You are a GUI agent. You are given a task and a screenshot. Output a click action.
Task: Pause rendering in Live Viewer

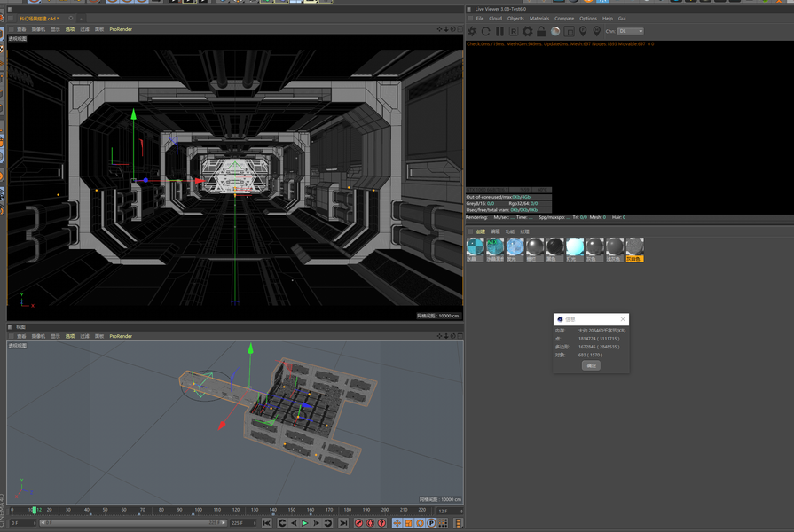(x=499, y=31)
